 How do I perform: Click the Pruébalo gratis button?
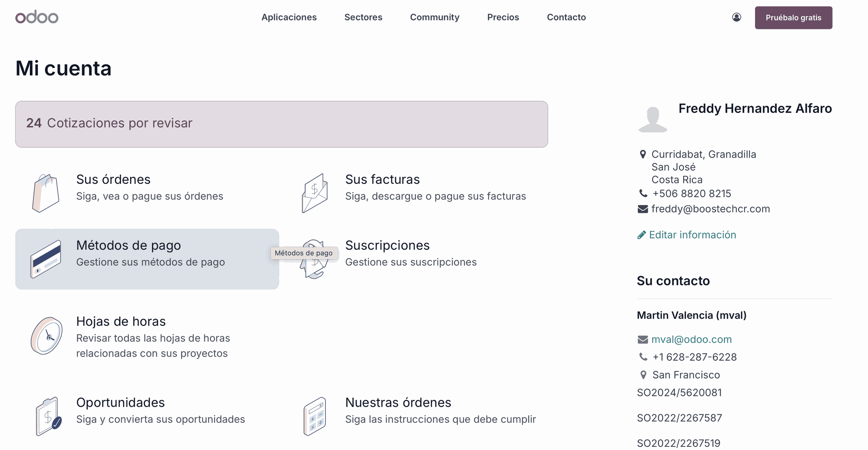793,18
